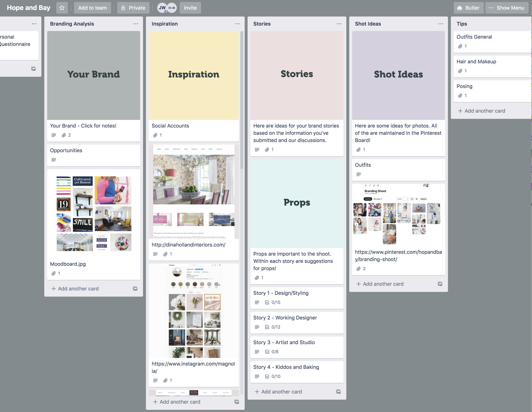
Task: Open the Moodboard.jpg image card
Action: 94,214
